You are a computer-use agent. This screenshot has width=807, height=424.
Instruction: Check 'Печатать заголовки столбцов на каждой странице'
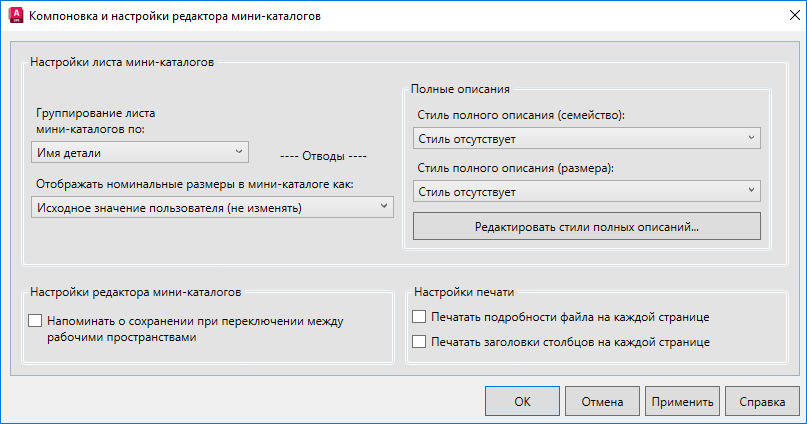pyautogui.click(x=420, y=342)
